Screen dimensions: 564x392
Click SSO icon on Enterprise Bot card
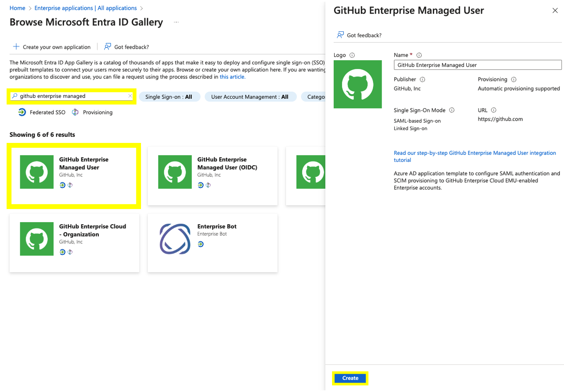click(201, 244)
